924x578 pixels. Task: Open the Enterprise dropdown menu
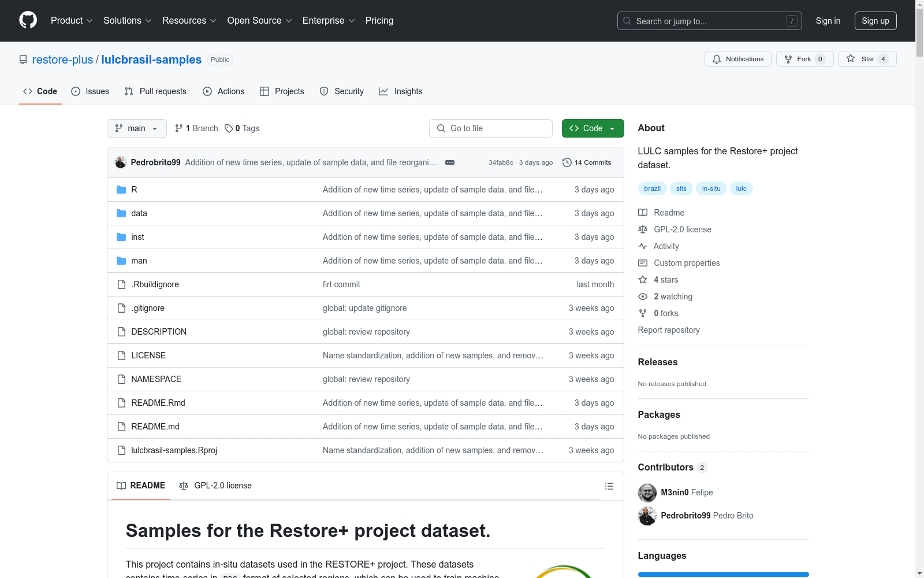[329, 20]
